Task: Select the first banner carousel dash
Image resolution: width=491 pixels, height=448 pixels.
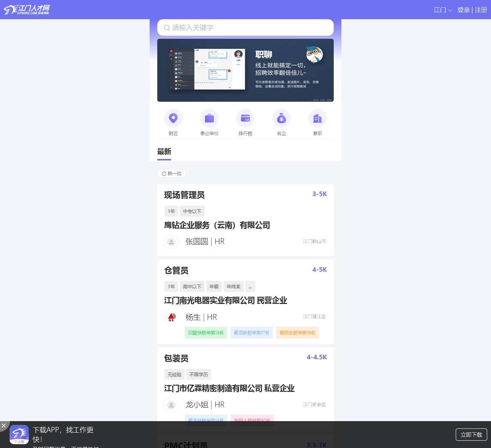Action: 316,100
